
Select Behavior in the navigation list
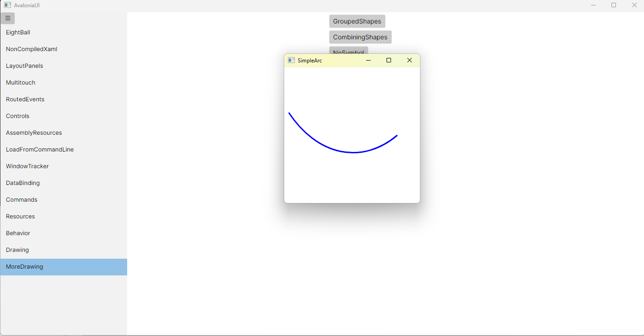tap(64, 233)
